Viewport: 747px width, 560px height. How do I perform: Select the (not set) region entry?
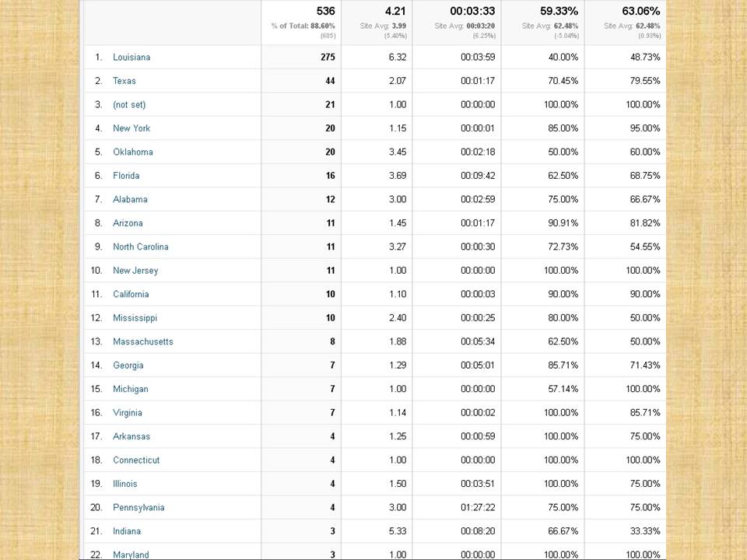(x=129, y=105)
